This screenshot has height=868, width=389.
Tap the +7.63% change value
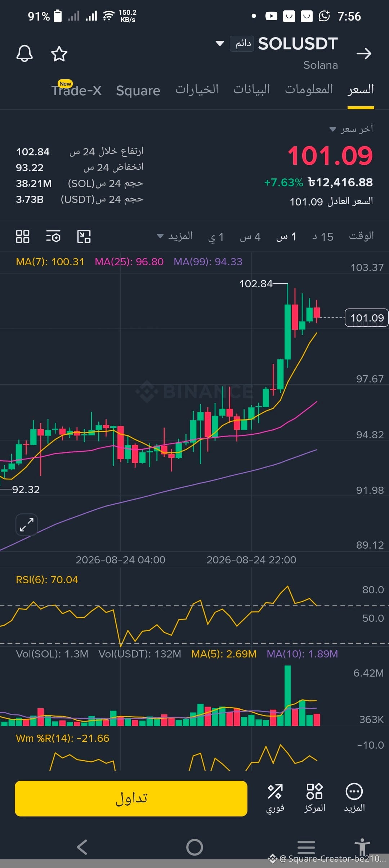click(284, 183)
